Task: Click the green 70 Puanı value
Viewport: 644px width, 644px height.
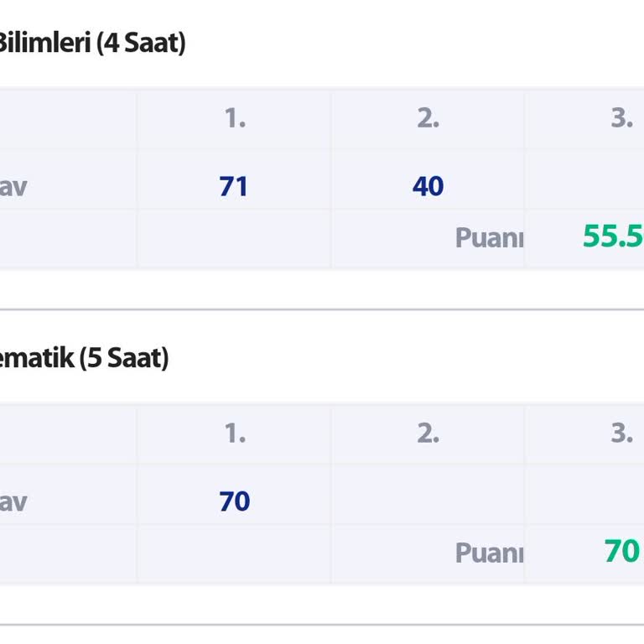Action: pyautogui.click(x=622, y=551)
